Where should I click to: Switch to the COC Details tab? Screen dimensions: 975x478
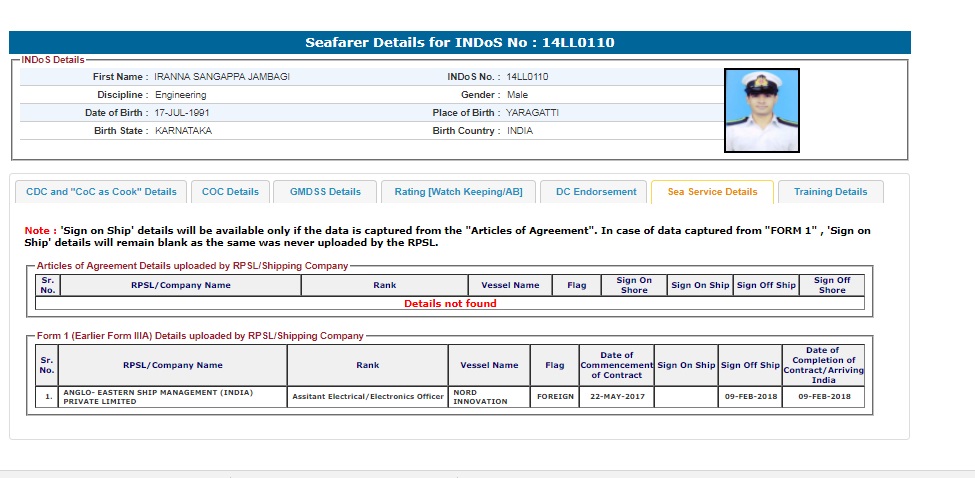coord(230,192)
